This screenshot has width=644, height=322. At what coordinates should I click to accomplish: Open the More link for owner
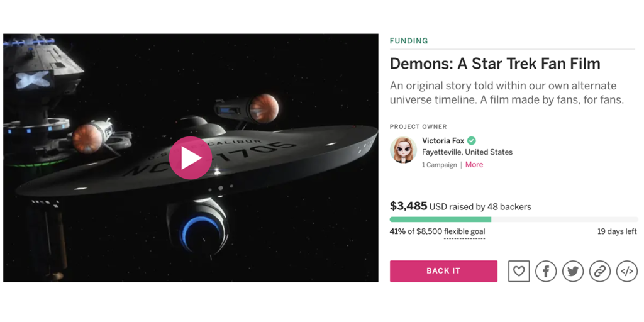[474, 165]
